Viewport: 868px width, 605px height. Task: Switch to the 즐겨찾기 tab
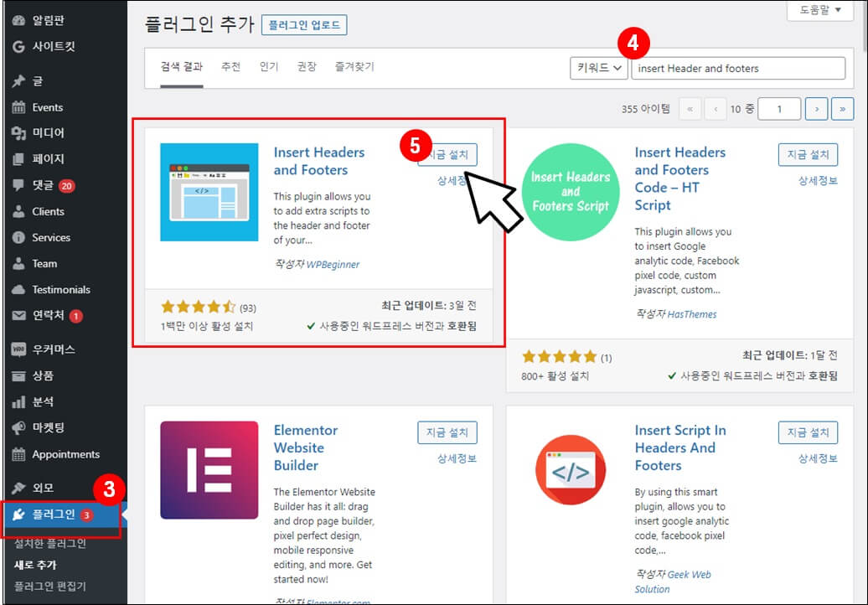[x=354, y=67]
